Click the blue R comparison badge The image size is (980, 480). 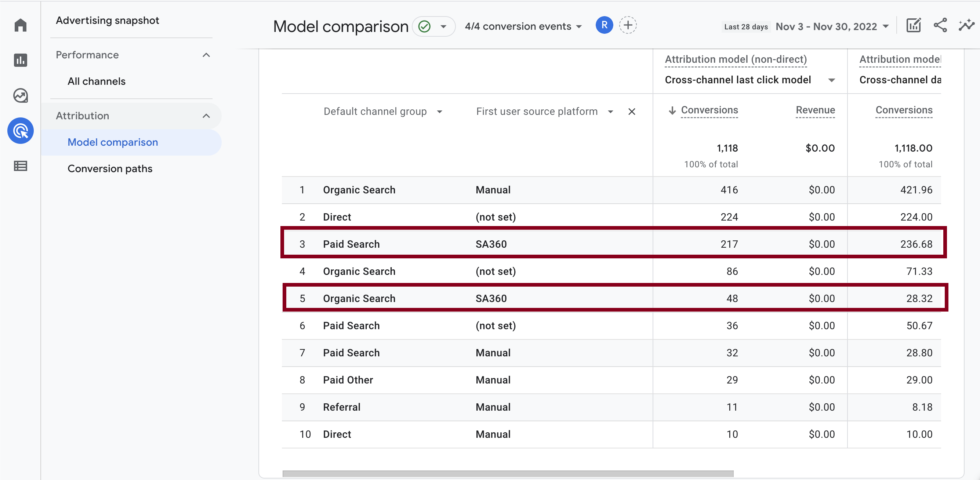point(604,25)
